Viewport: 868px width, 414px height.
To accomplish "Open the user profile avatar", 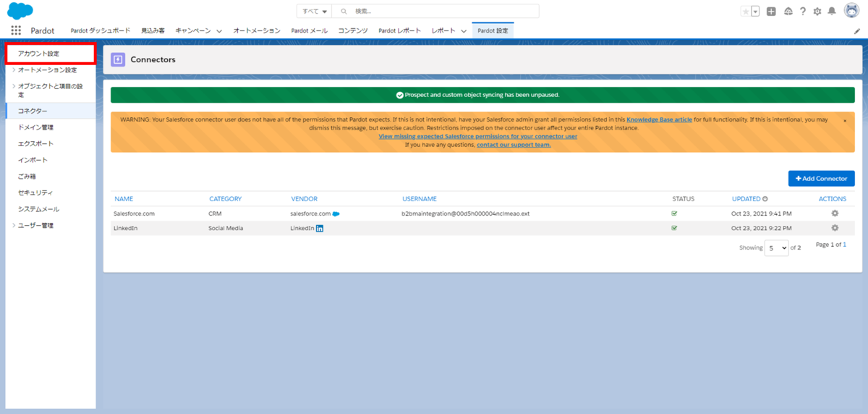I will [x=851, y=11].
